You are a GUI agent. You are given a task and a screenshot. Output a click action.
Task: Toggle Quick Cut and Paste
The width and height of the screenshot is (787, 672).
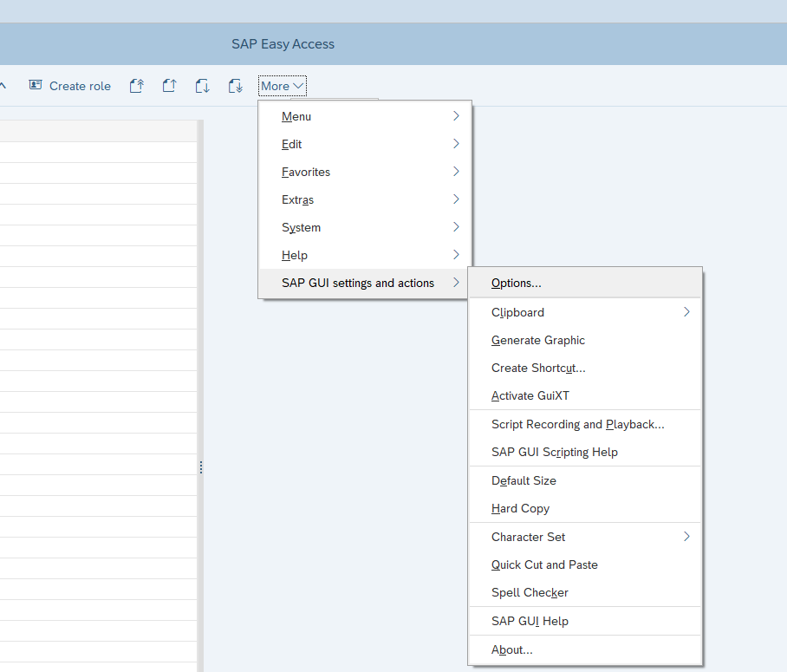(585, 564)
